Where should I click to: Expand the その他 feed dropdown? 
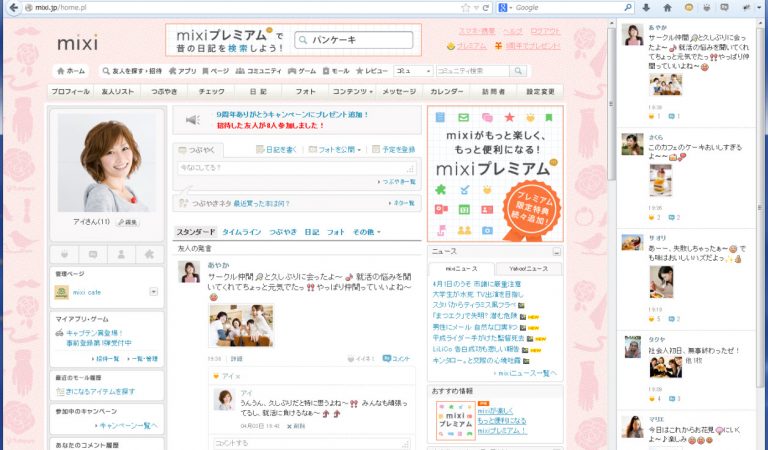coord(366,232)
